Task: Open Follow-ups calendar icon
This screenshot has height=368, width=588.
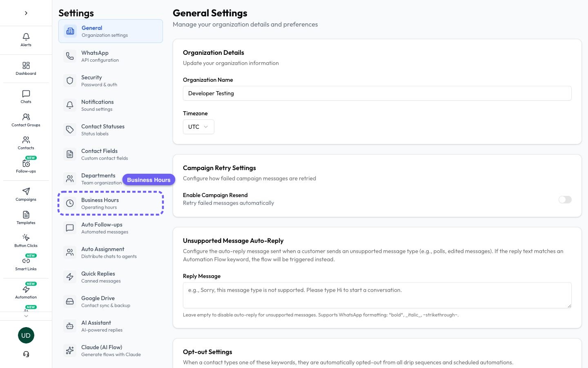Action: pyautogui.click(x=26, y=164)
